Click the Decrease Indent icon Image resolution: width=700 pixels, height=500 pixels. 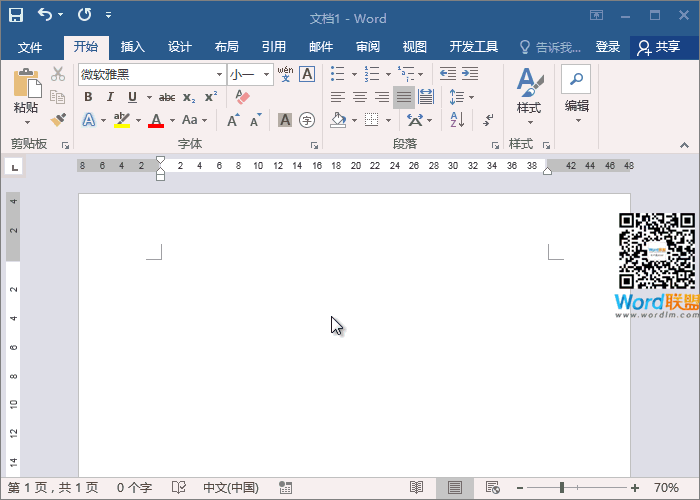coord(448,74)
